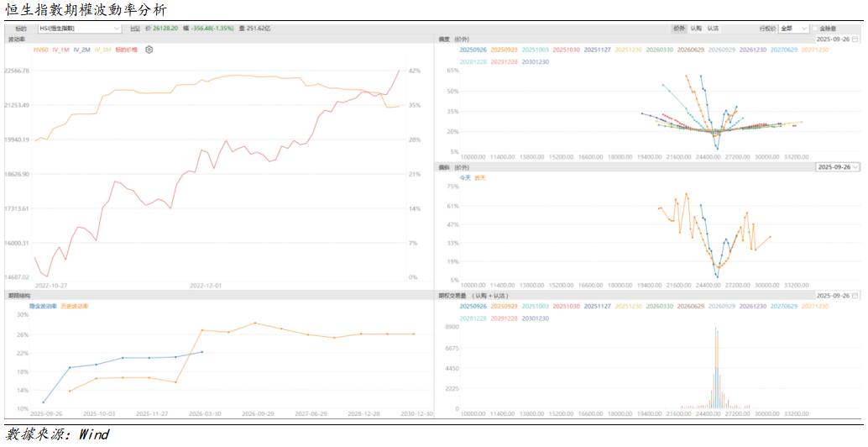The height and width of the screenshot is (447, 868).
Task: Toggle the IV_2M legend line
Action: (81, 50)
